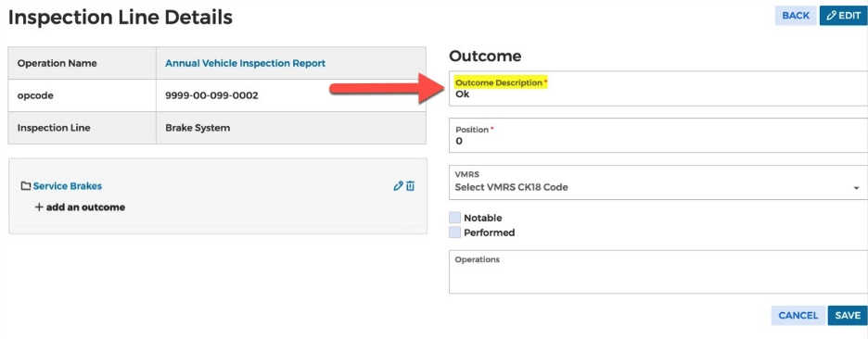Select the opcode value 9999-00-099-0002
868x339 pixels.
pyautogui.click(x=211, y=95)
